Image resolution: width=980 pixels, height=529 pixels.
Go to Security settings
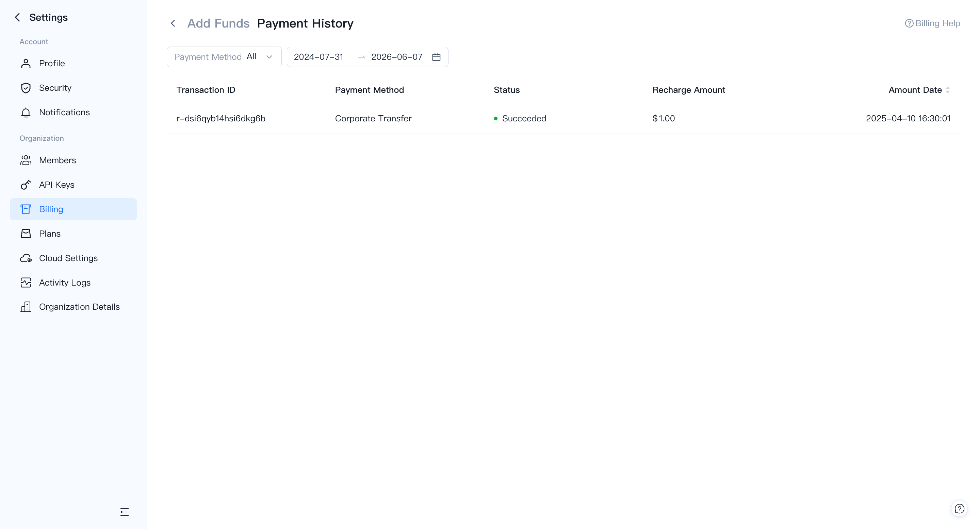73,88
